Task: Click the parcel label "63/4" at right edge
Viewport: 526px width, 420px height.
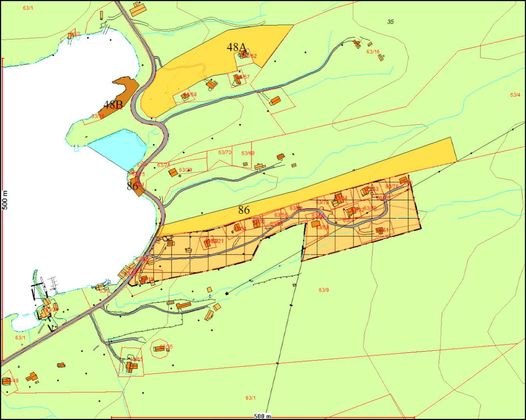Action: tap(515, 95)
